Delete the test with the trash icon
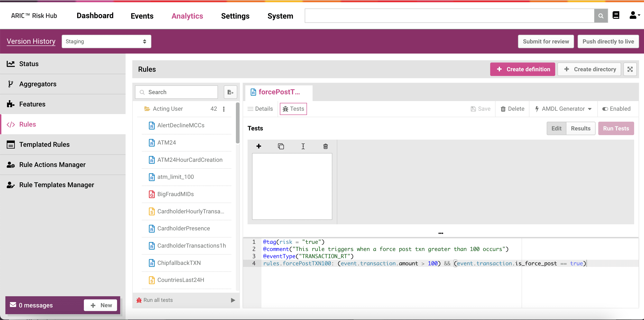This screenshot has width=644, height=320. coord(326,146)
